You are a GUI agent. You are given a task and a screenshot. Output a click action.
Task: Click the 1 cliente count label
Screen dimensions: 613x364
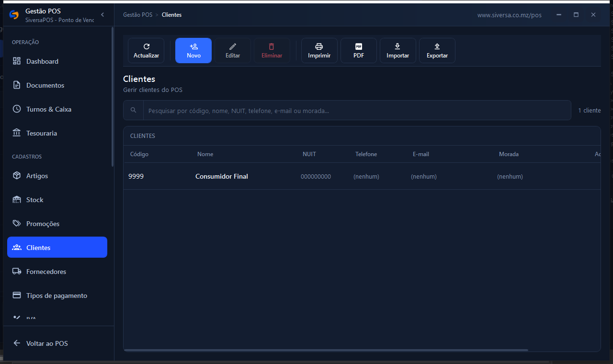[589, 111]
